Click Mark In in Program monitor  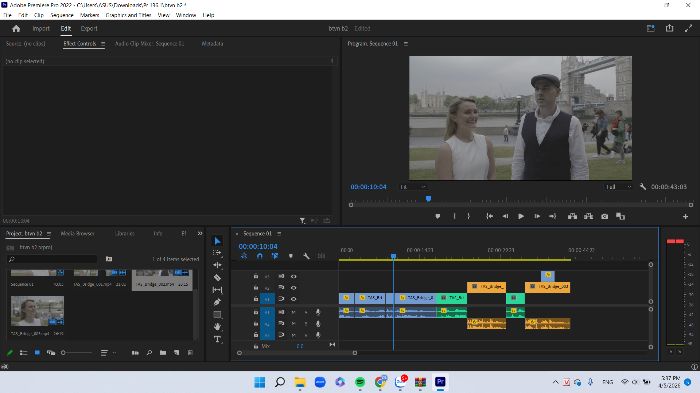pyautogui.click(x=454, y=216)
